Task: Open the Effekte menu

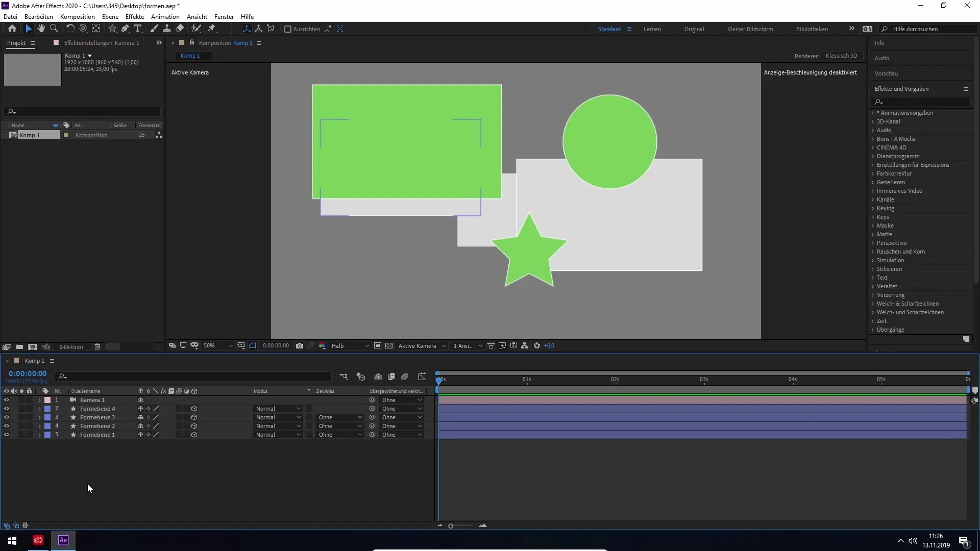Action: tap(135, 17)
